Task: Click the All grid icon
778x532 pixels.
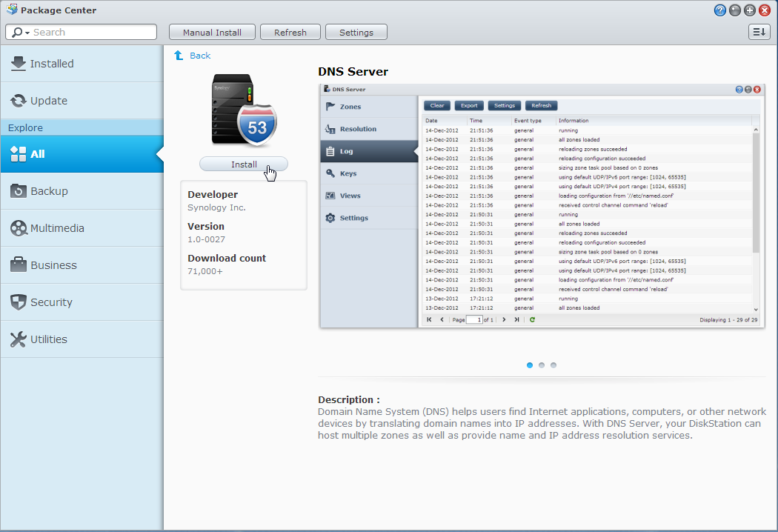Action: point(19,154)
